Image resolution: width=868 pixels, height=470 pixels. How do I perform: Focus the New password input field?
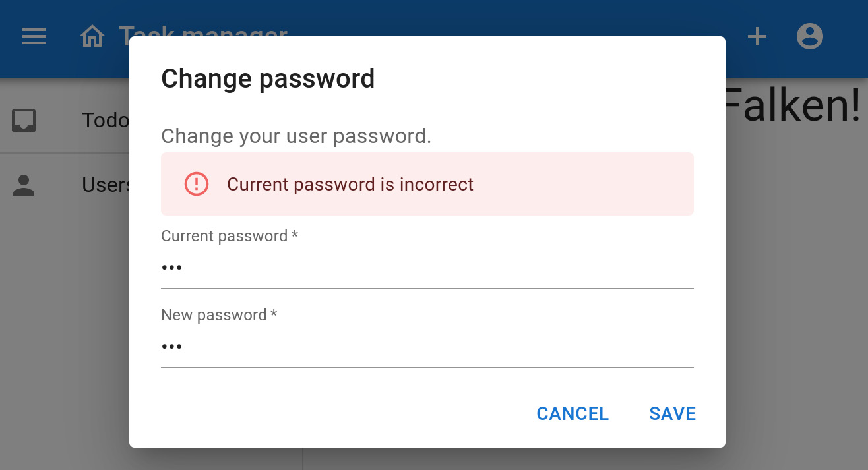(x=427, y=346)
